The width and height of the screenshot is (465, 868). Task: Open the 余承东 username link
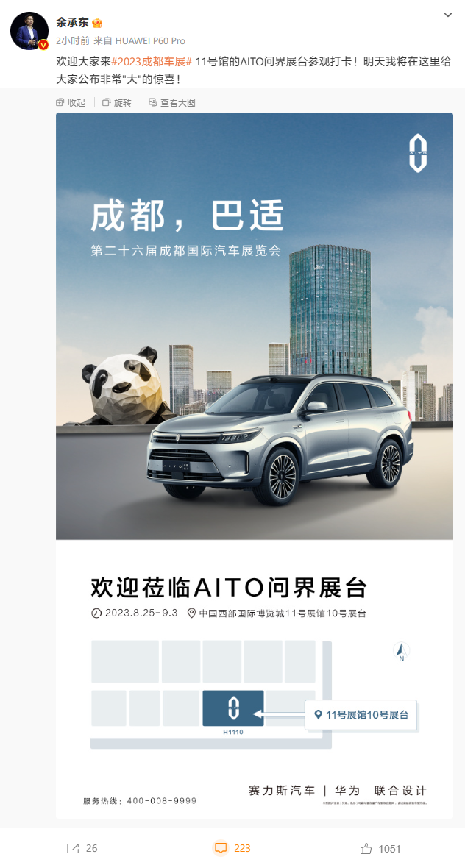(x=73, y=23)
